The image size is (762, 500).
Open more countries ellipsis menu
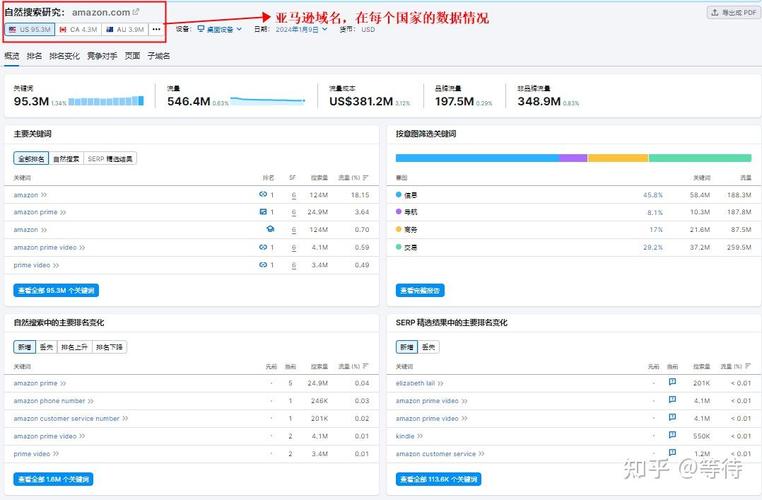coord(156,29)
